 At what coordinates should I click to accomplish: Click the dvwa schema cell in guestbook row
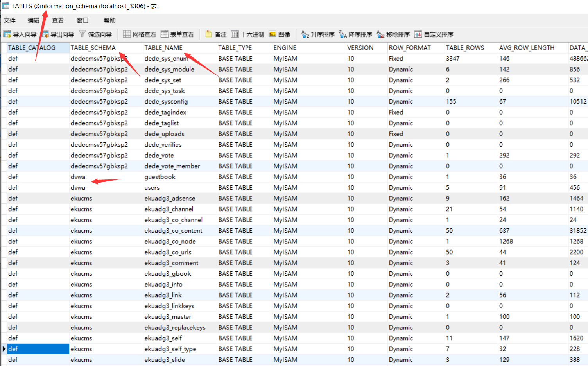[106, 177]
